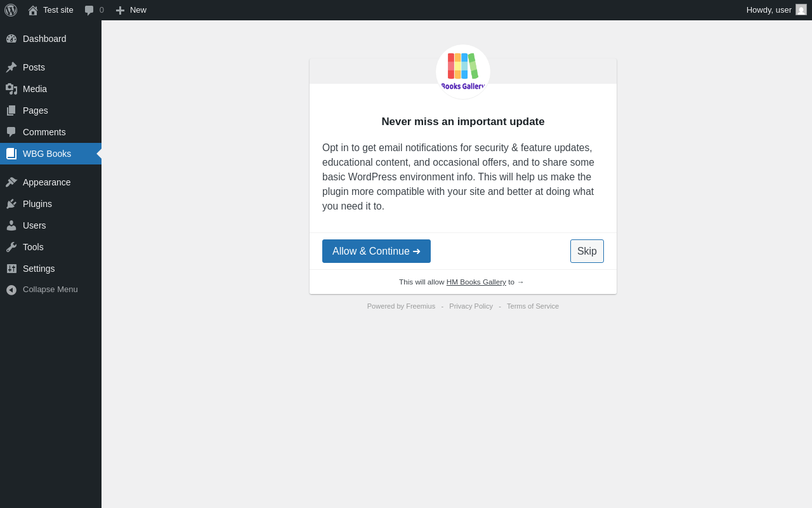Image resolution: width=812 pixels, height=508 pixels.
Task: Click the Test site name link
Action: coord(58,10)
